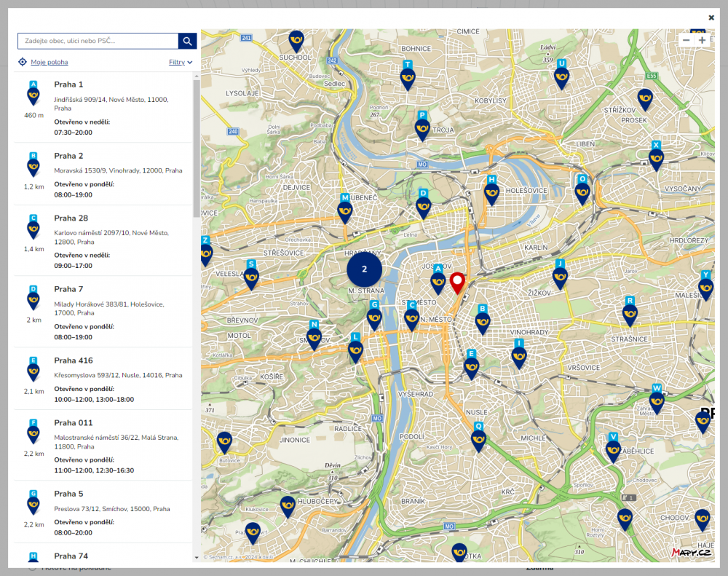Close the map dialog with X
Screen dimensions: 728x576
coord(711,17)
